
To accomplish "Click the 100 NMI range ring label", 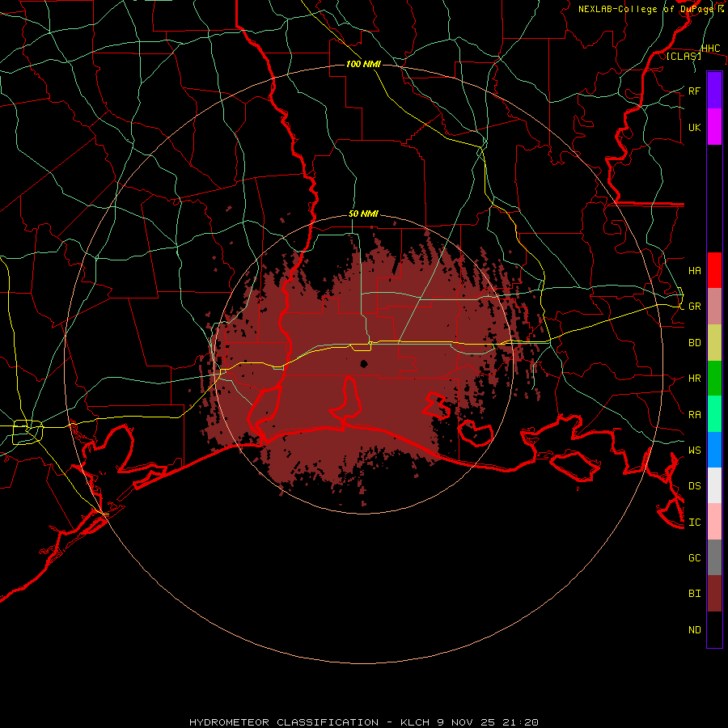I will pos(363,64).
